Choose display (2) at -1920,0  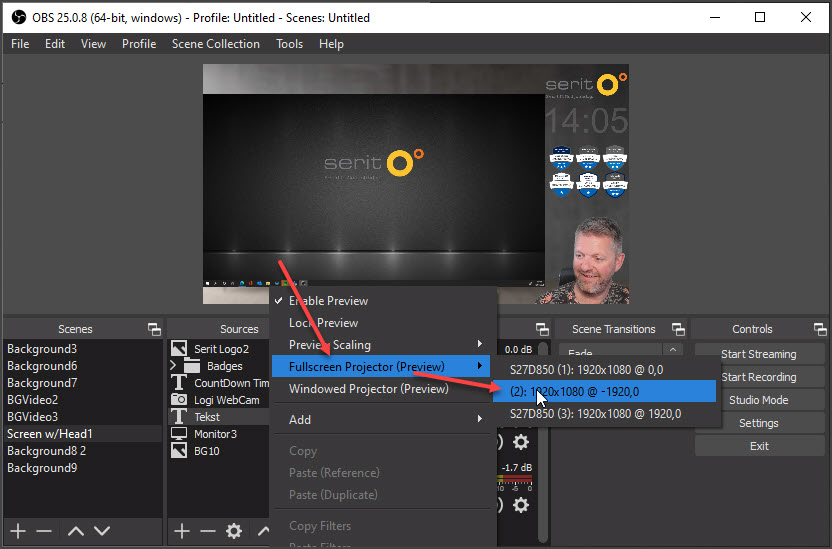(604, 391)
